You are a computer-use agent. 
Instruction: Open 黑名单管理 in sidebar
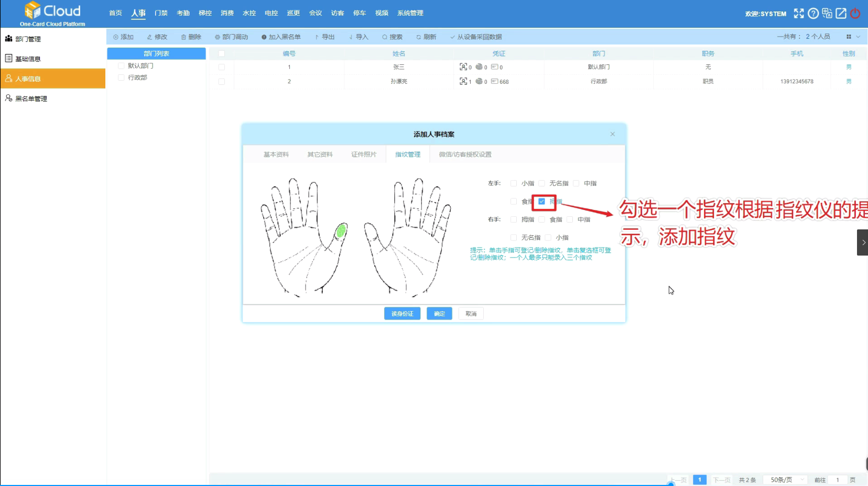(x=53, y=98)
